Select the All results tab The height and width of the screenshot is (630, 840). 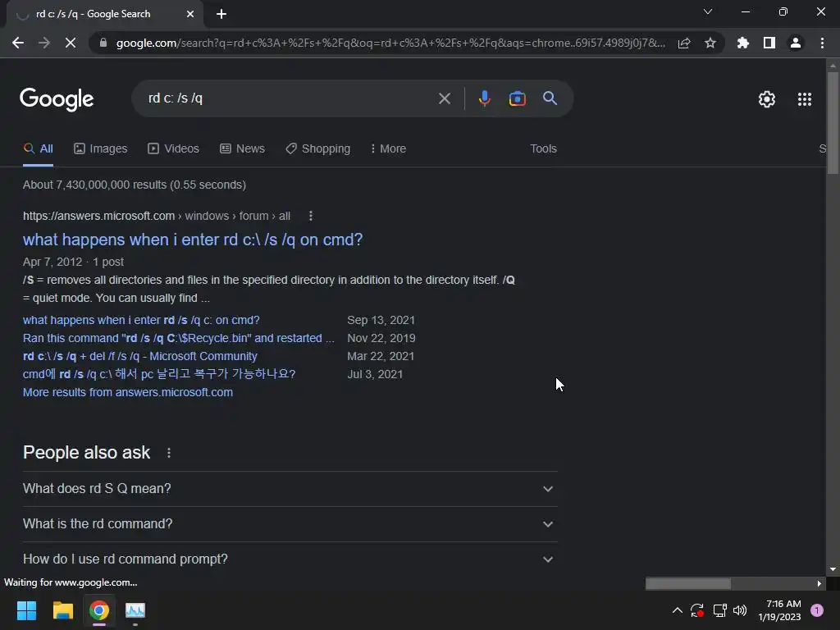[38, 149]
